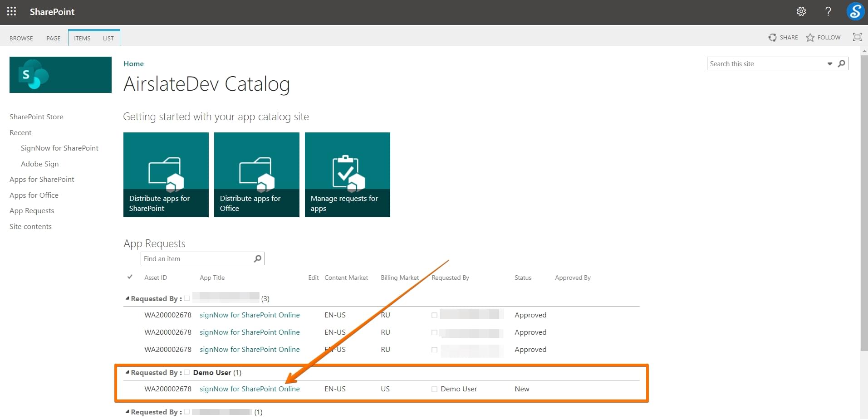The image size is (868, 419).
Task: Collapse the first Requested By group (3)
Action: click(x=128, y=298)
